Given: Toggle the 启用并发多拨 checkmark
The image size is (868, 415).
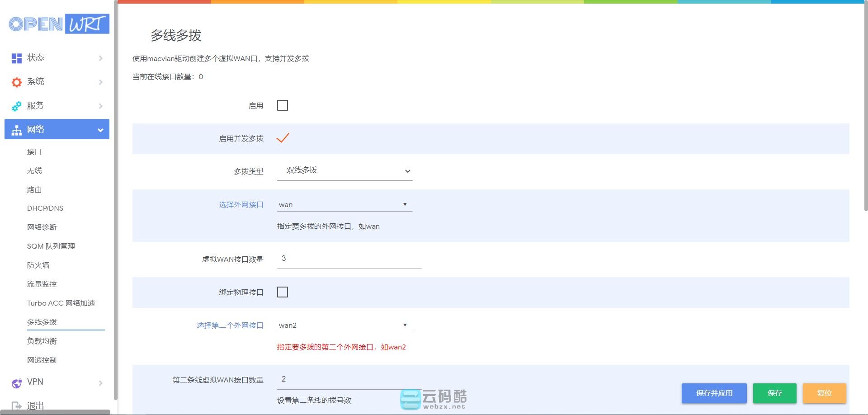Looking at the screenshot, I should (x=283, y=138).
